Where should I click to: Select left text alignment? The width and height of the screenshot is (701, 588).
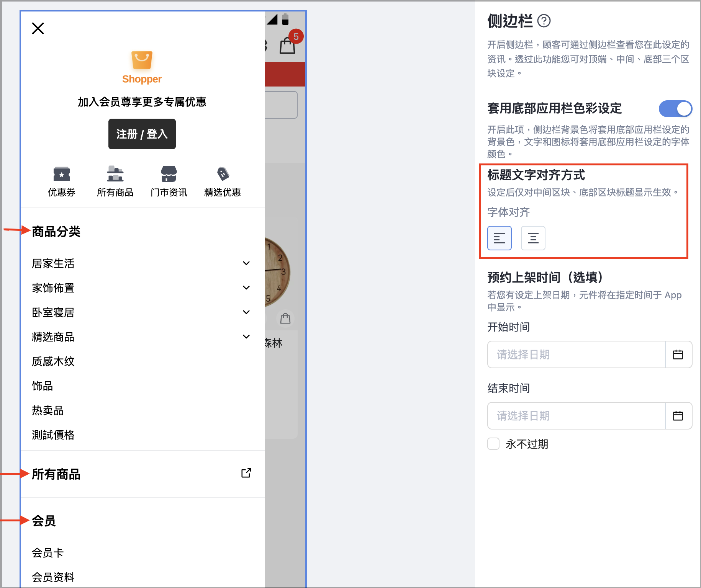[x=500, y=238]
